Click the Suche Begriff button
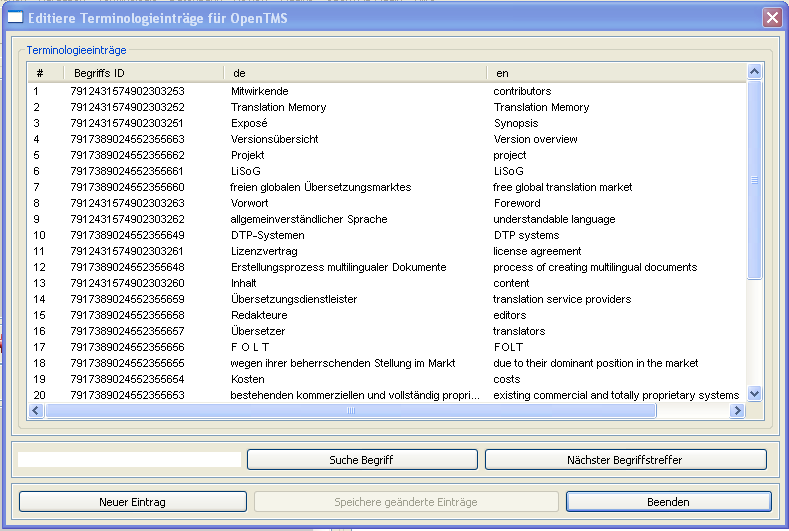Image resolution: width=789 pixels, height=531 pixels. click(361, 460)
